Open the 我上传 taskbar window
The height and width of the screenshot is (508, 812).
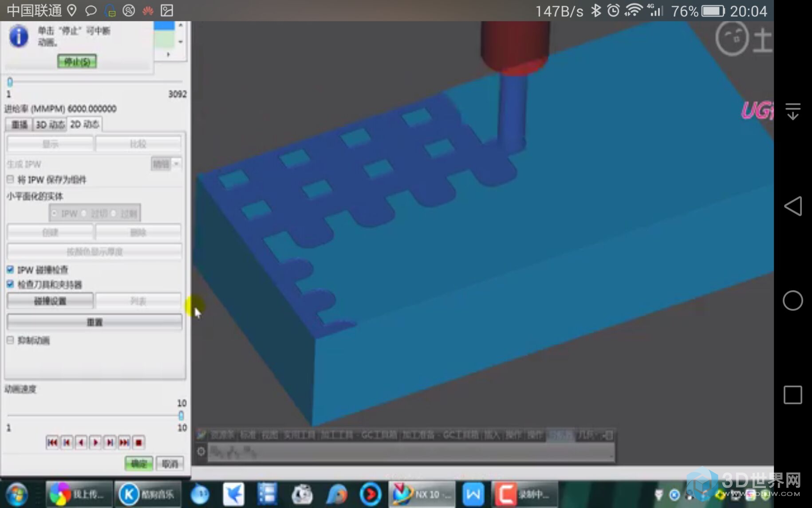(x=79, y=494)
